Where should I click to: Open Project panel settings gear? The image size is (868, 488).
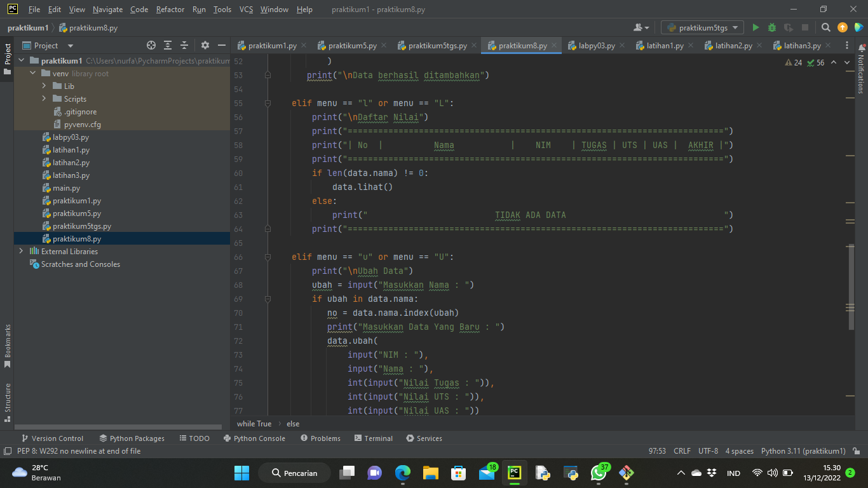point(205,45)
